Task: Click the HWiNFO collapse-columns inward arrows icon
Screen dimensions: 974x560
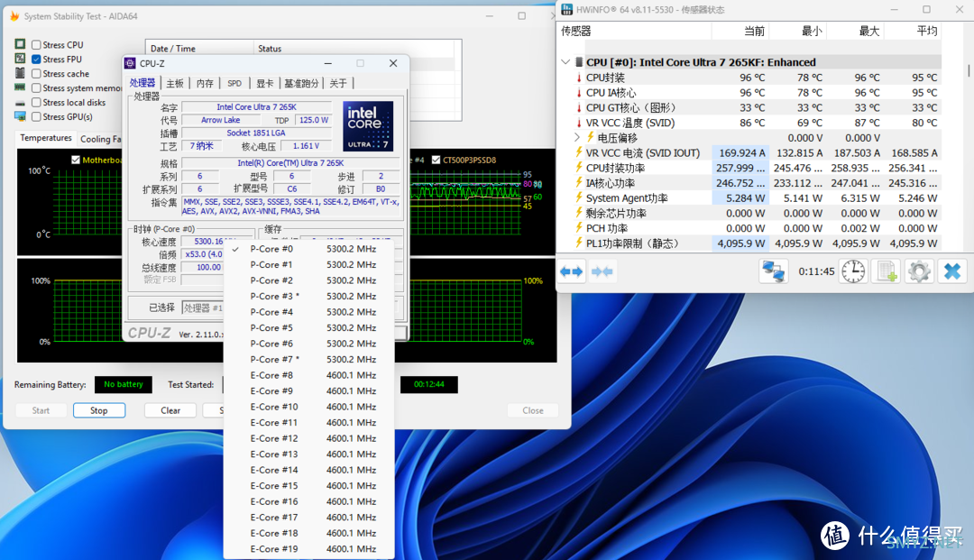Action: [x=602, y=271]
